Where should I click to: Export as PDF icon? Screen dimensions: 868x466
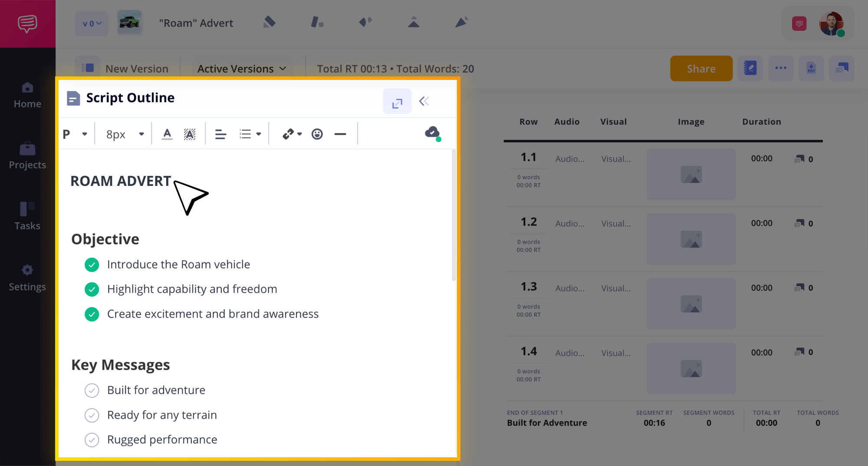point(811,68)
